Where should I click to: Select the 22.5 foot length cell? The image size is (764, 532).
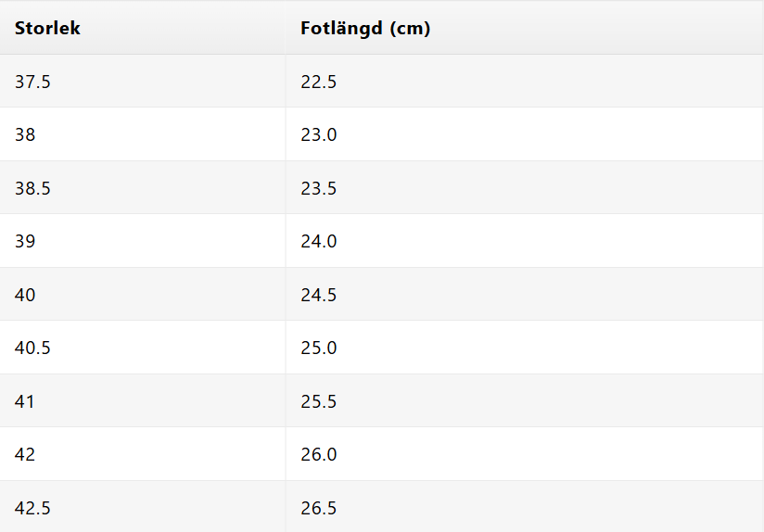(x=318, y=82)
